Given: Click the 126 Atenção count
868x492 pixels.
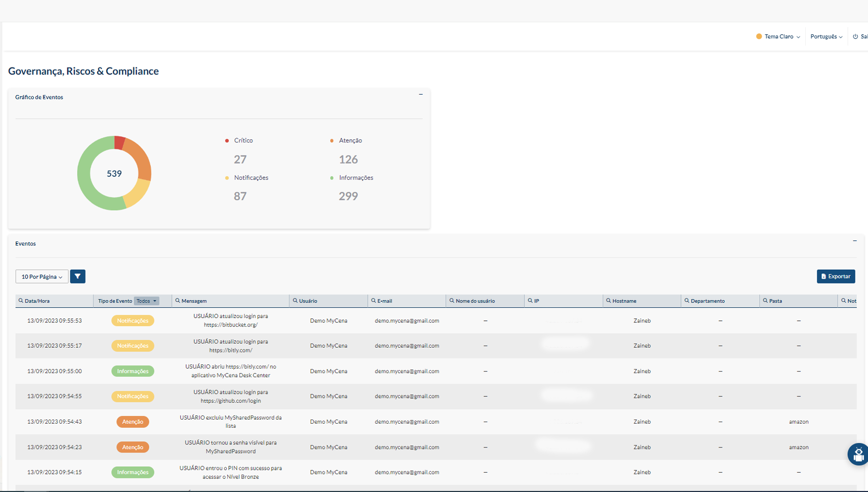Looking at the screenshot, I should tap(348, 159).
